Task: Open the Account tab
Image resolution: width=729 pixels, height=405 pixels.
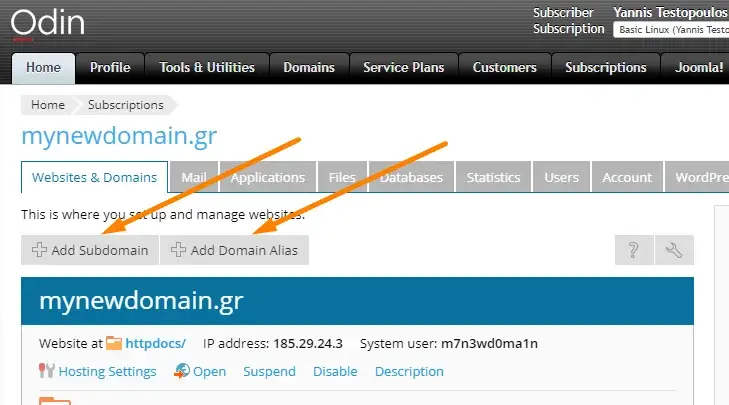Action: pos(627,177)
